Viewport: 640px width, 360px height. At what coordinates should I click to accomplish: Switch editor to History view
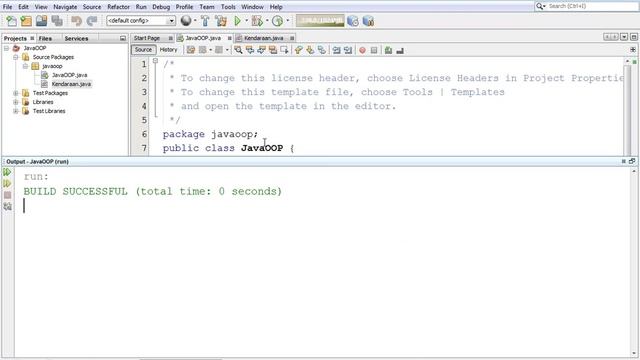(x=169, y=50)
